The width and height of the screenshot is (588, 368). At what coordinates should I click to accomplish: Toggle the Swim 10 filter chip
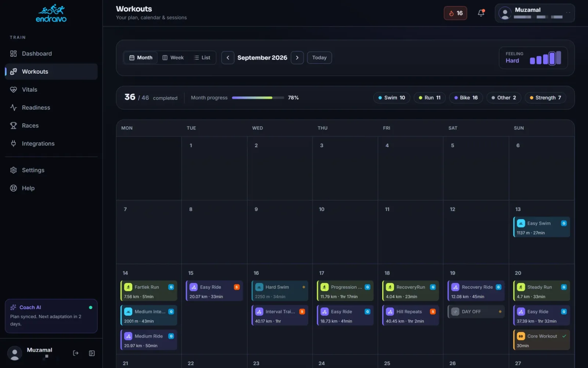pyautogui.click(x=392, y=98)
